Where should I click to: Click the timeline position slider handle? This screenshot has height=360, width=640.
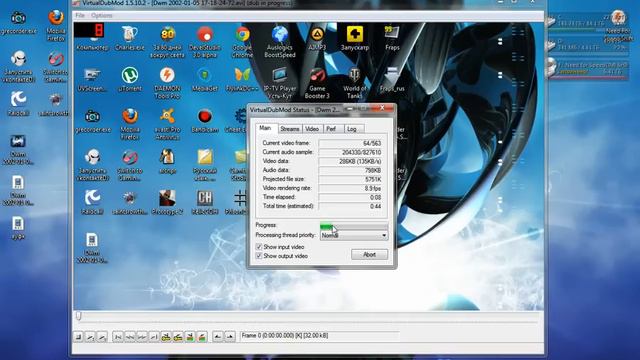coord(78,316)
